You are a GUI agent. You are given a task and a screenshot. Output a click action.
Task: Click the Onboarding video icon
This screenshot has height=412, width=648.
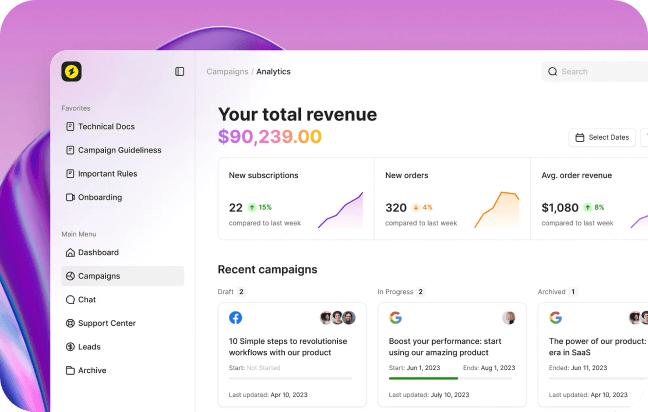point(70,198)
